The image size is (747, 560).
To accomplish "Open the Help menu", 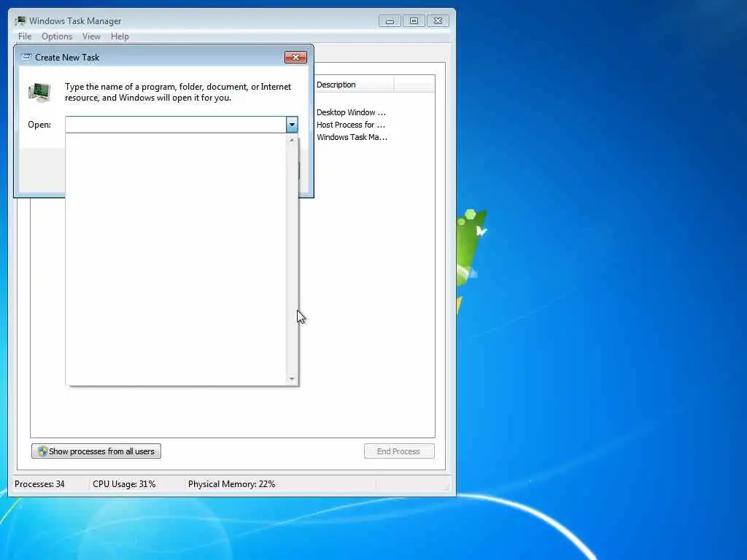I will point(120,36).
